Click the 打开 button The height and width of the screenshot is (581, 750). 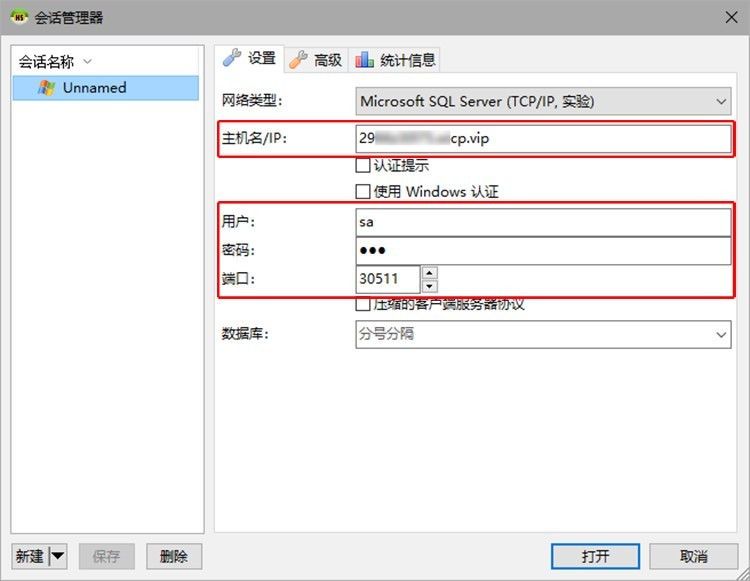[x=596, y=556]
